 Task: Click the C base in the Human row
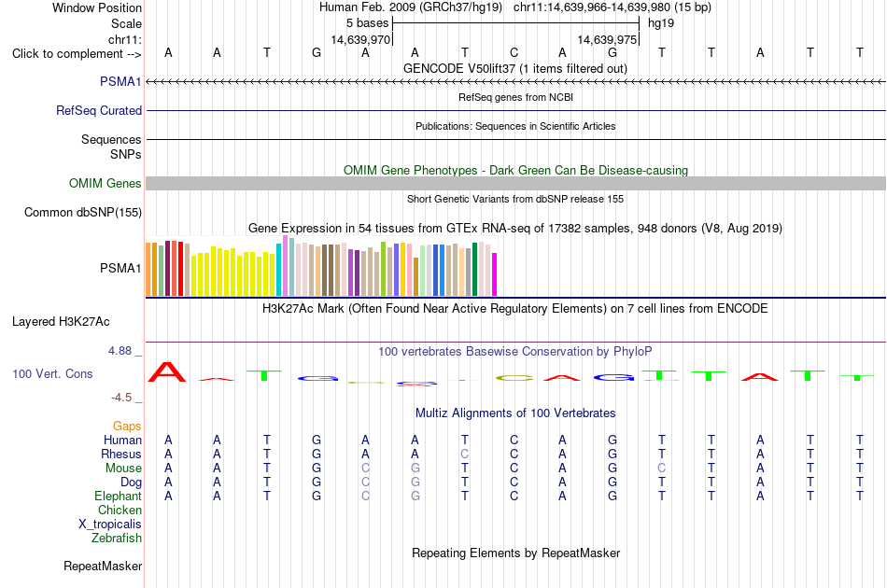coord(514,440)
